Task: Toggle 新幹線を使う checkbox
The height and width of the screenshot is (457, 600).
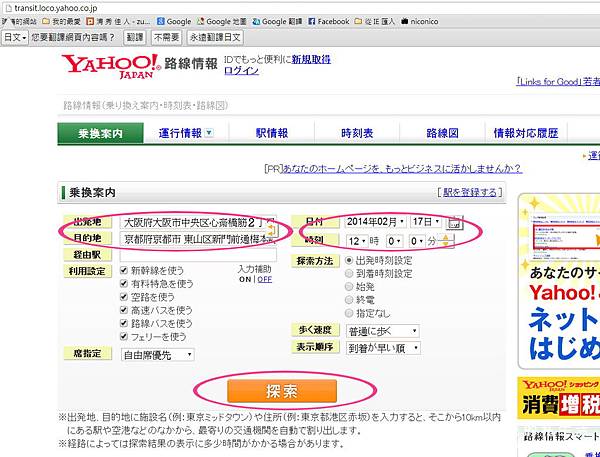Action: pos(124,270)
